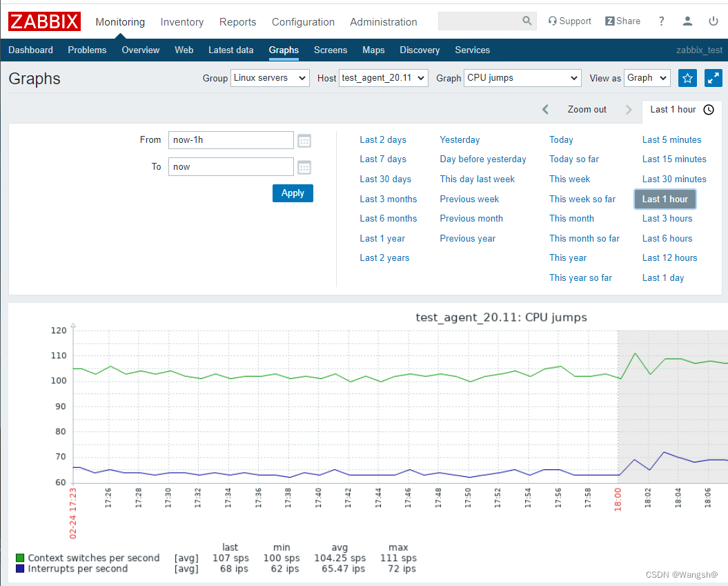Click the search magnifier icon
The height and width of the screenshot is (586, 728).
tap(527, 21)
